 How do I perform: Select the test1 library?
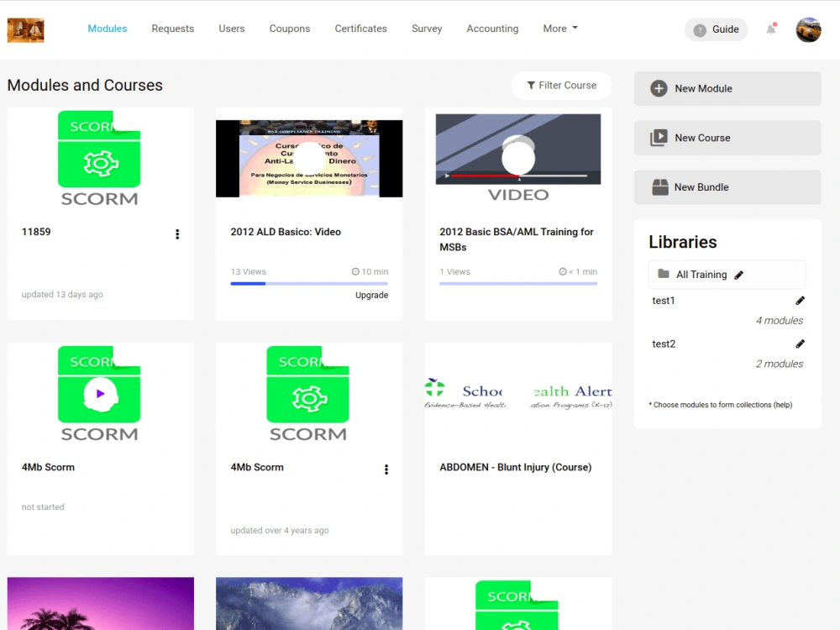tap(664, 301)
